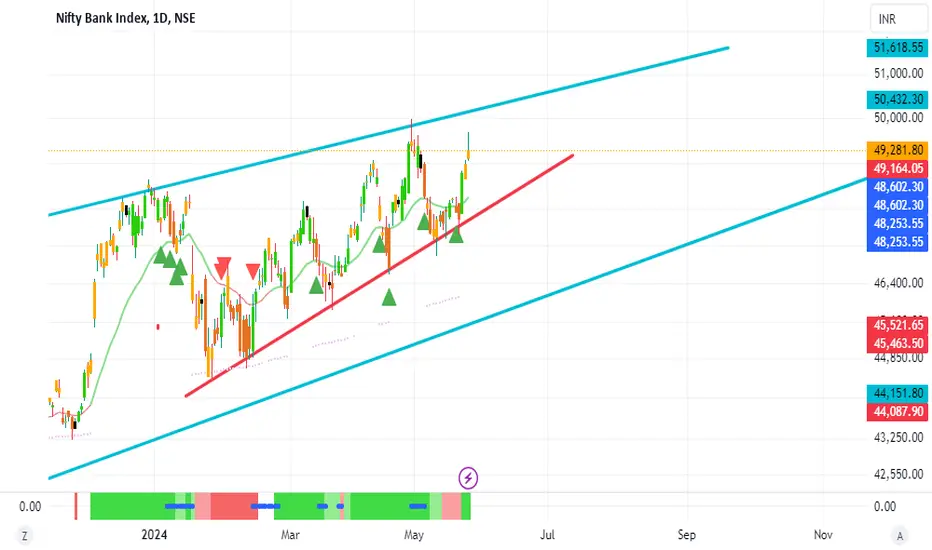The image size is (932, 550).
Task: Click the Nifty Bank Index, 1D, NSE title
Action: 125,18
